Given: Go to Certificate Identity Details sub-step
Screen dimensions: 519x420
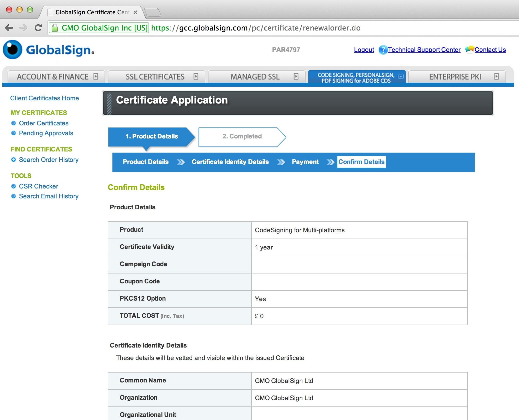Looking at the screenshot, I should click(x=230, y=162).
